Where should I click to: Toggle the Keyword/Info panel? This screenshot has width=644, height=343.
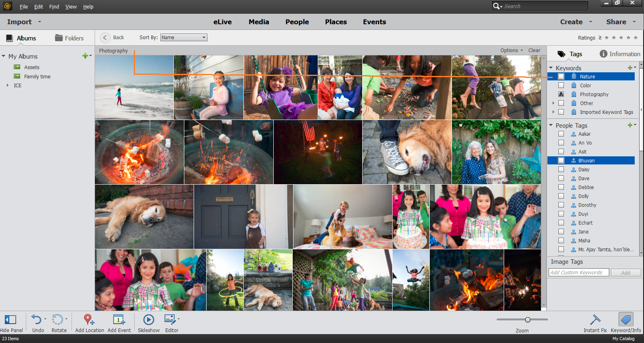(625, 320)
